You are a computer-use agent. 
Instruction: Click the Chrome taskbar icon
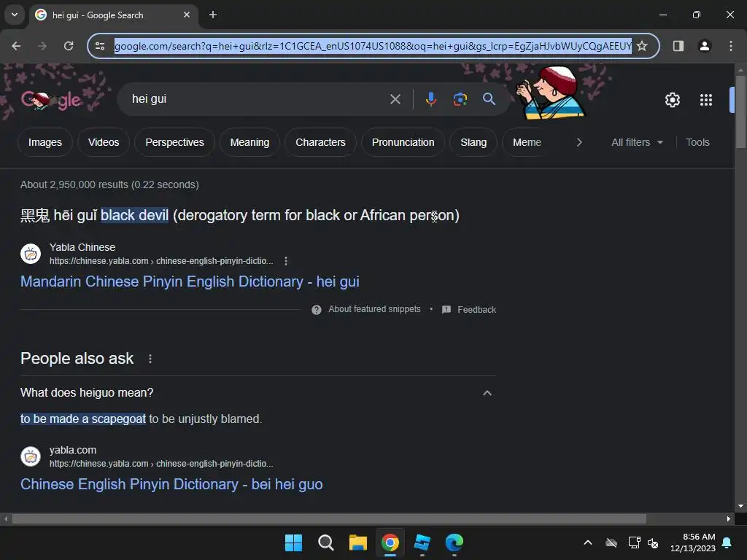(390, 542)
